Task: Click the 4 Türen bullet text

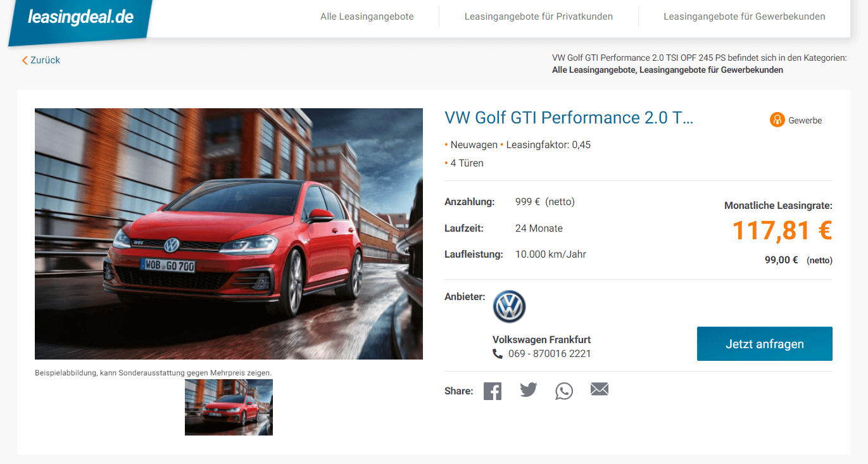Action: [x=467, y=163]
